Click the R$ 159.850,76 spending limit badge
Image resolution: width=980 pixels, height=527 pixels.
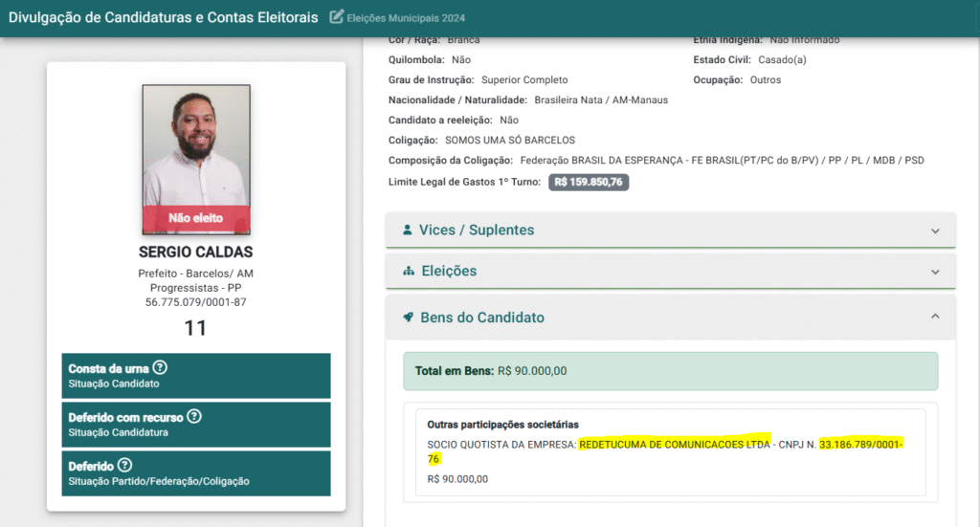pos(589,182)
